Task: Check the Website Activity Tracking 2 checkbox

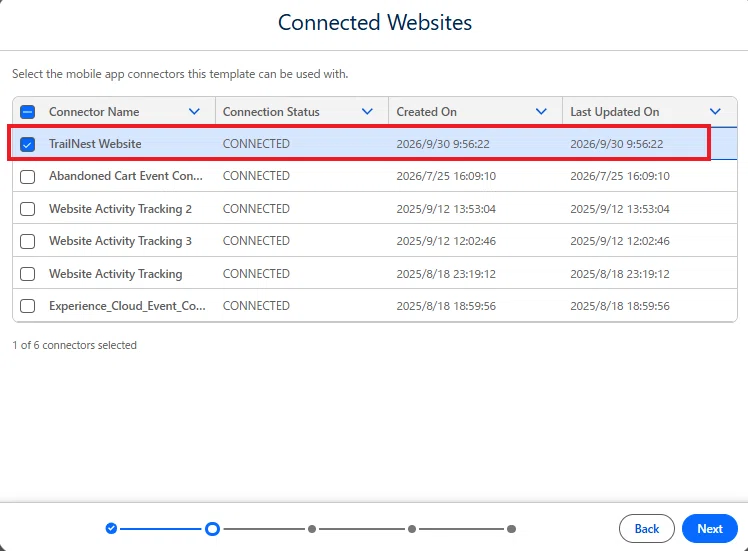Action: 28,209
